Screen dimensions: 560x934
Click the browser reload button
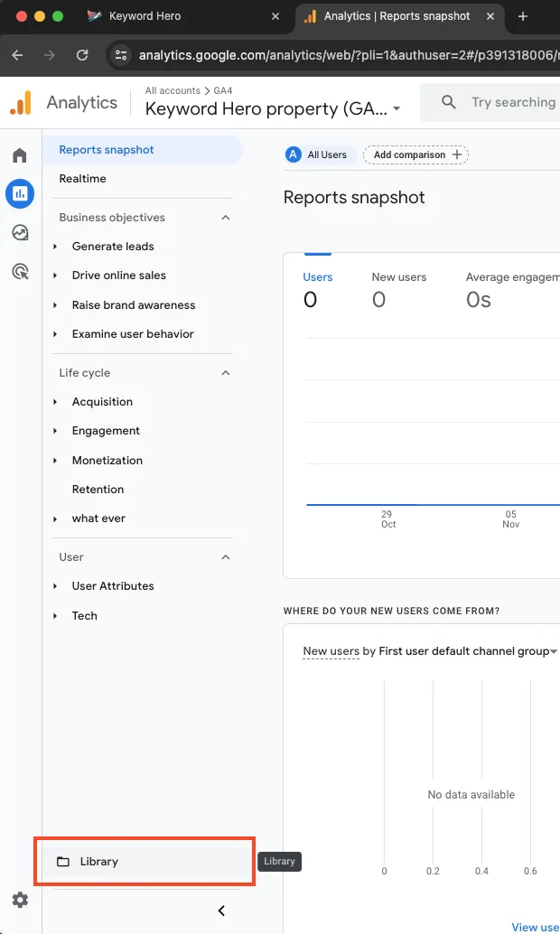click(x=82, y=55)
